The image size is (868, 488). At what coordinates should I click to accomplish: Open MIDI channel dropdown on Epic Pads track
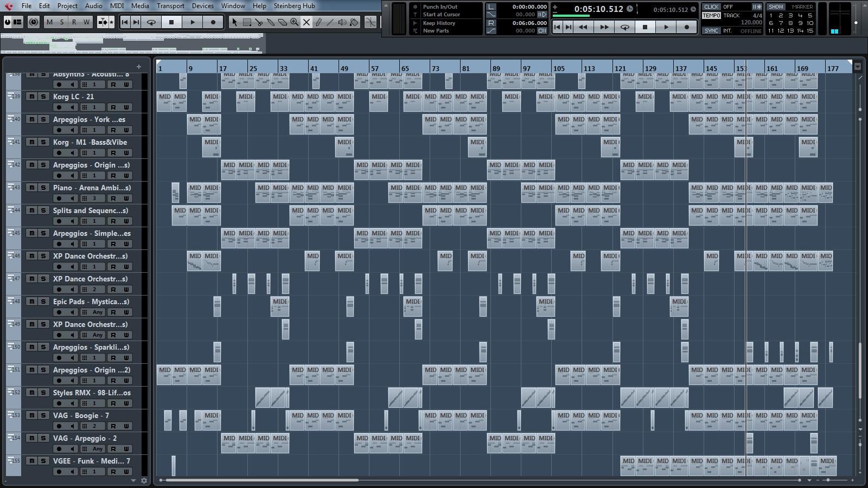98,312
